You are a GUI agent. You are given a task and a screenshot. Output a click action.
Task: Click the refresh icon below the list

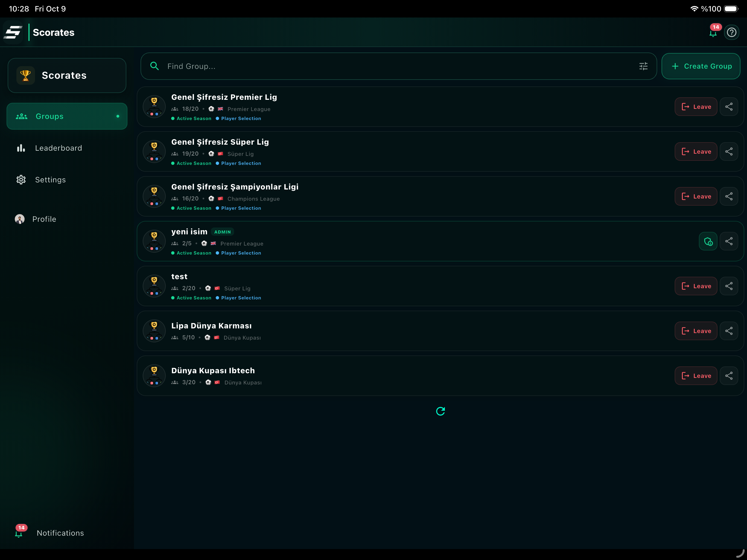click(440, 411)
